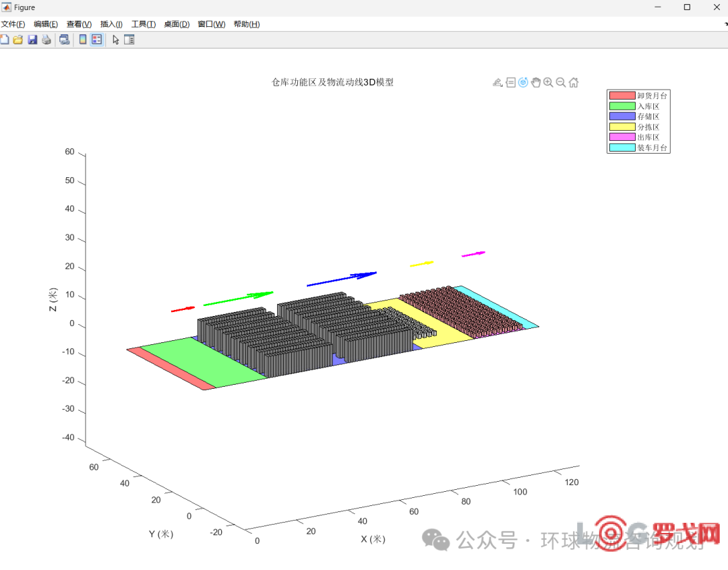Activate the Pan hand tool on axes toolbar

coord(536,82)
